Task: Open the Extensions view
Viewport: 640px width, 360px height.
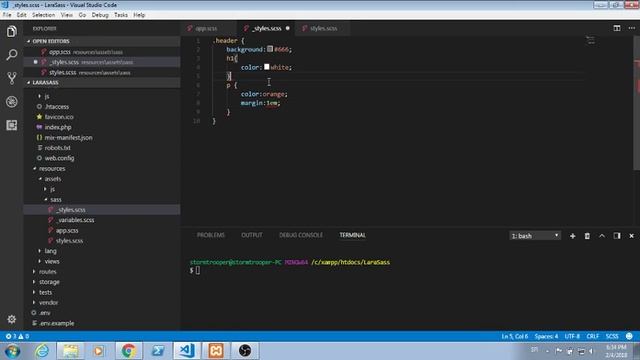Action: coord(11,125)
